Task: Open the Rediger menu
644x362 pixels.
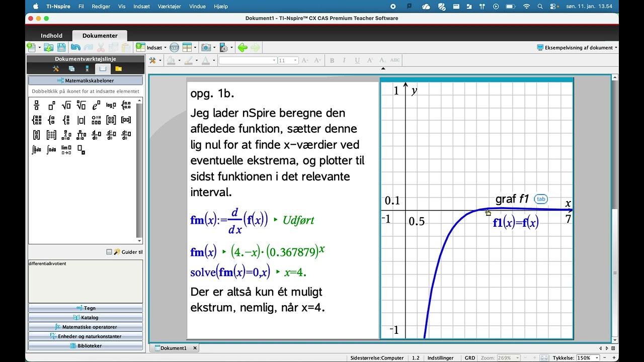Action: (x=101, y=7)
